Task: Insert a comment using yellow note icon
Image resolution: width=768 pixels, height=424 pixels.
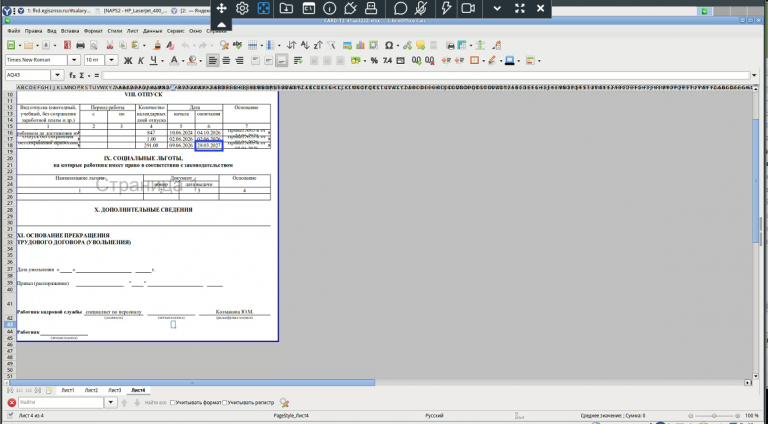Action: click(x=420, y=45)
